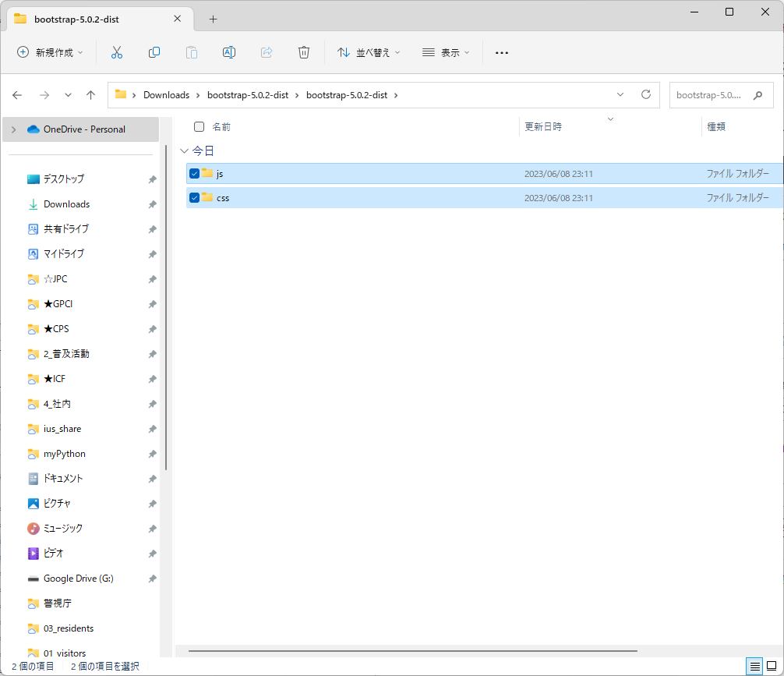This screenshot has width=784, height=676.
Task: Go up one folder with up arrow
Action: [90, 95]
